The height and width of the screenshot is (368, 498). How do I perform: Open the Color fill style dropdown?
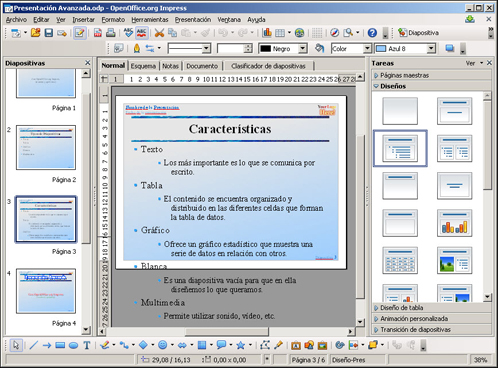click(367, 49)
